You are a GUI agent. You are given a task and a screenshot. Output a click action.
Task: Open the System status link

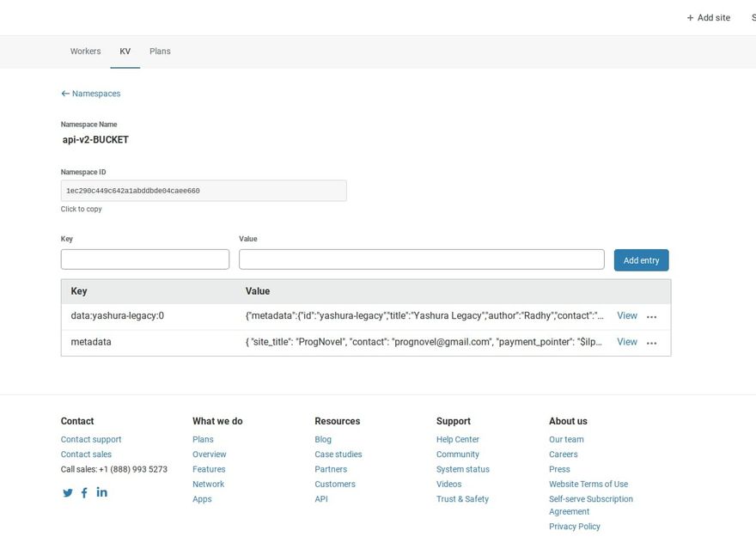tap(462, 469)
